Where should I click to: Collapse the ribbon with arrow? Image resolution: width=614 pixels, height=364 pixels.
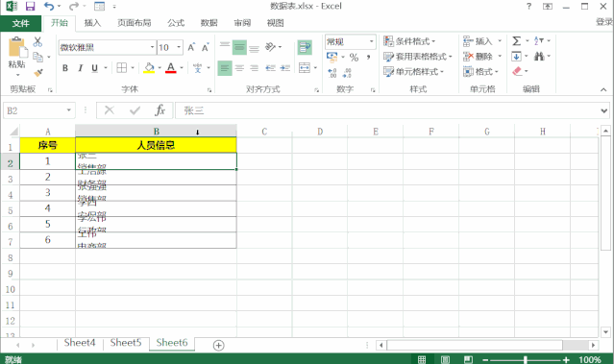pyautogui.click(x=603, y=89)
